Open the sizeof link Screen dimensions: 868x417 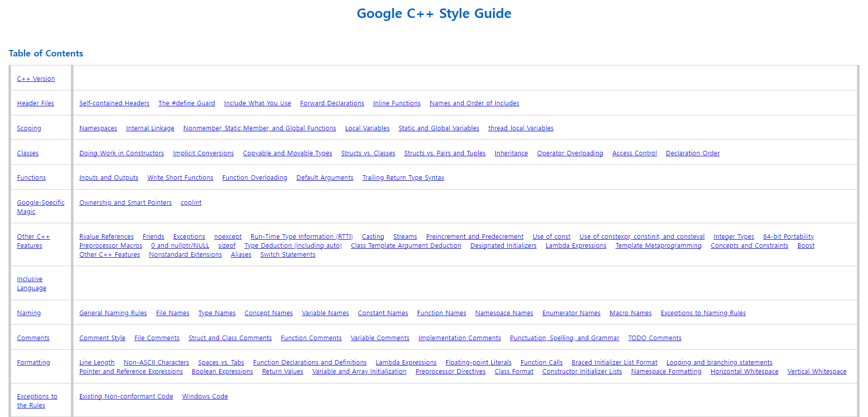click(x=227, y=246)
